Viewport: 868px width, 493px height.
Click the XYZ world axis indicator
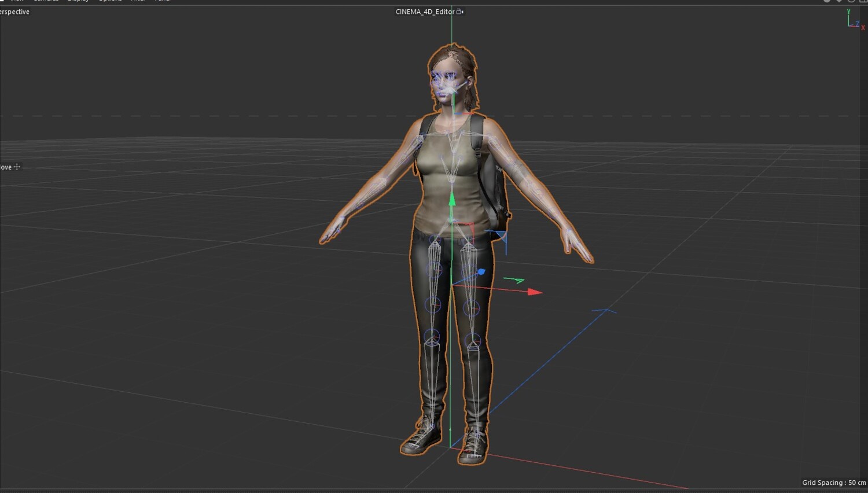[x=855, y=20]
